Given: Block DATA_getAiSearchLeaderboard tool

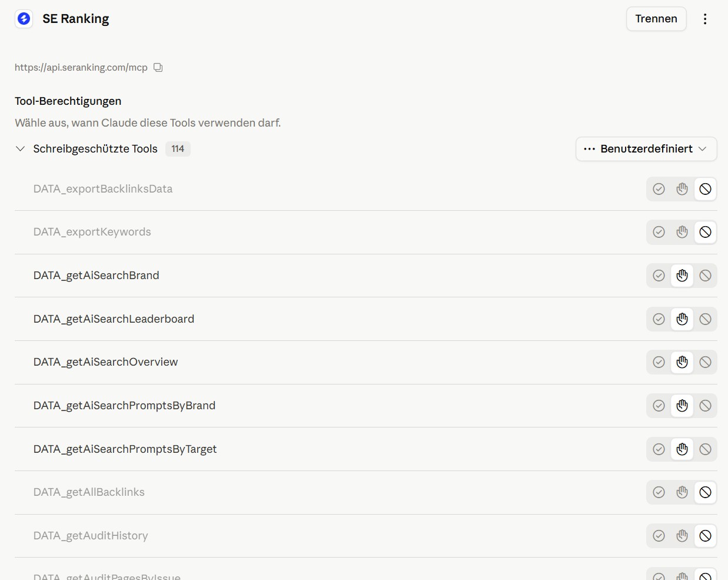Looking at the screenshot, I should point(705,319).
